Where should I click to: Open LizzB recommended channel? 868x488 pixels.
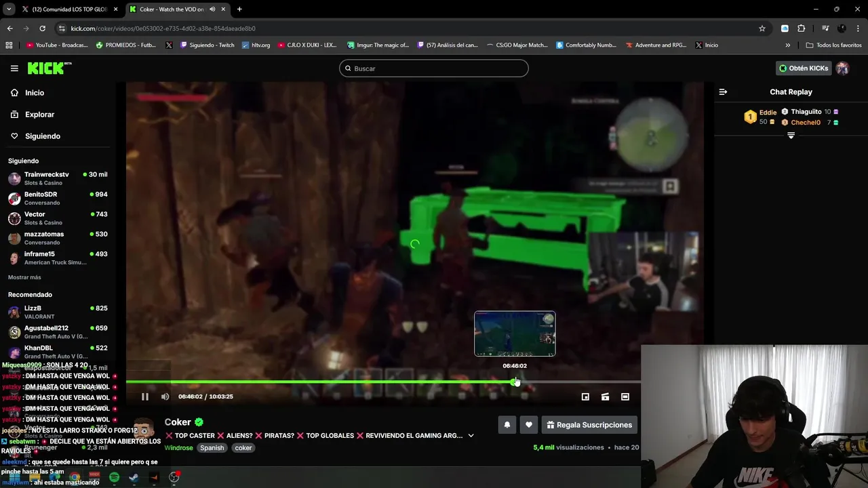tap(58, 312)
